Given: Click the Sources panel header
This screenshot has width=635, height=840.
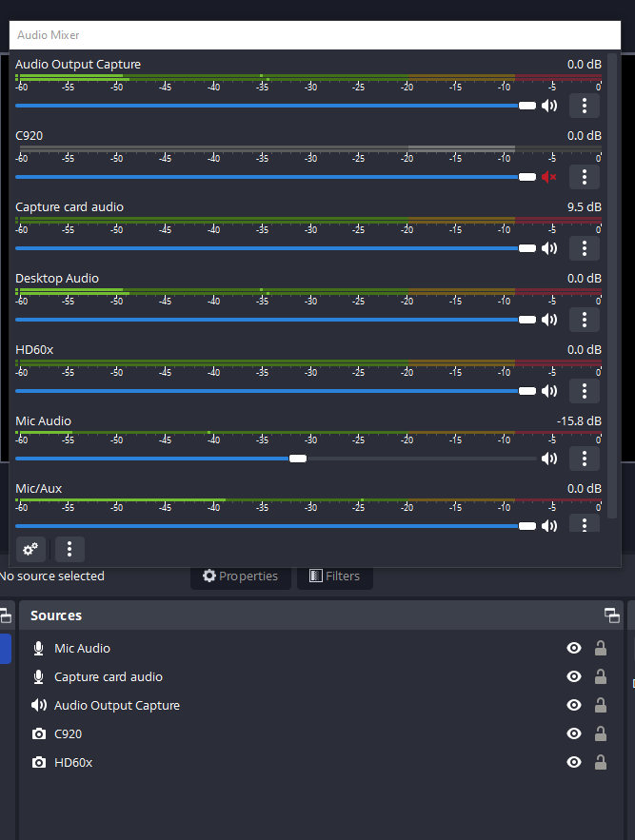Looking at the screenshot, I should point(321,615).
